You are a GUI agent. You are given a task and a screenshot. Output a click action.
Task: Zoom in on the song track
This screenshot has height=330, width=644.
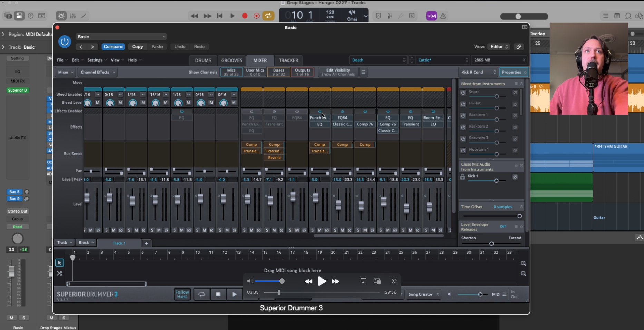click(523, 263)
